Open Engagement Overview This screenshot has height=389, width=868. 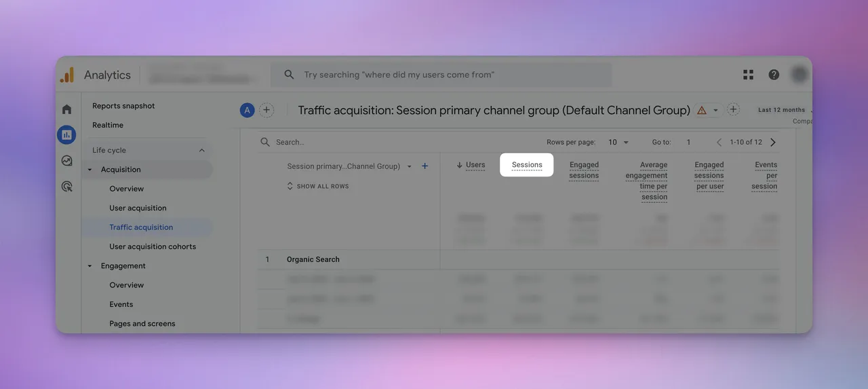[127, 285]
